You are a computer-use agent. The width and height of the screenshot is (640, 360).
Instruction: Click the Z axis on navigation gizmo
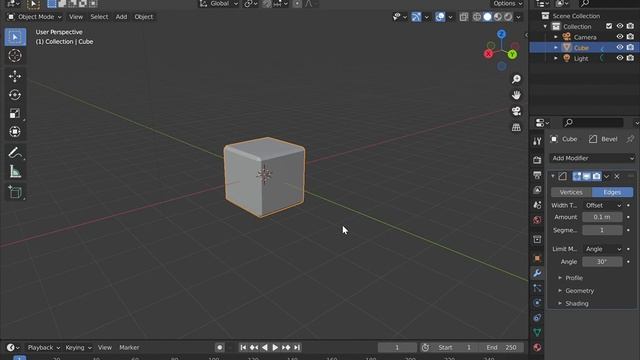pyautogui.click(x=502, y=34)
